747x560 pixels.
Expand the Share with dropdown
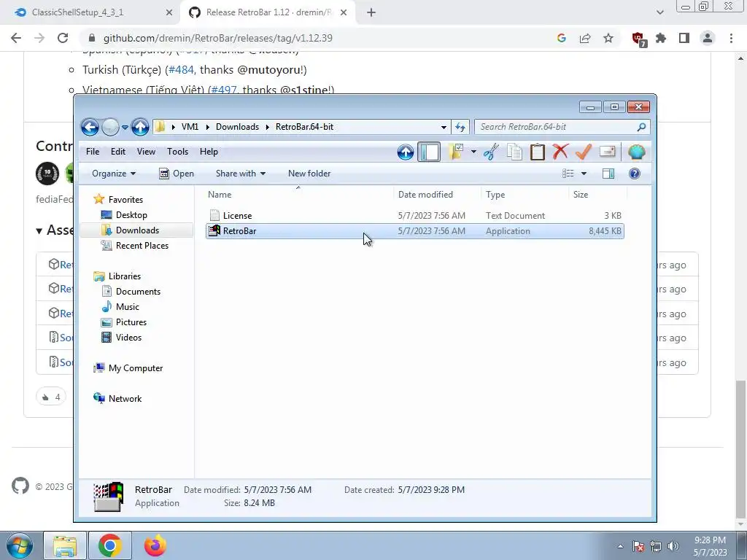tap(241, 174)
